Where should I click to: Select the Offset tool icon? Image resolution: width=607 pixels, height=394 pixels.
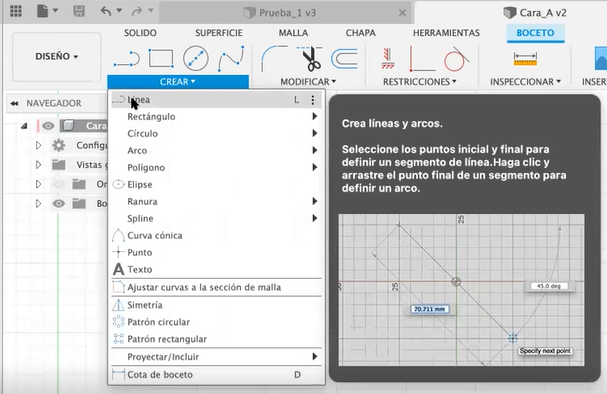(x=345, y=58)
